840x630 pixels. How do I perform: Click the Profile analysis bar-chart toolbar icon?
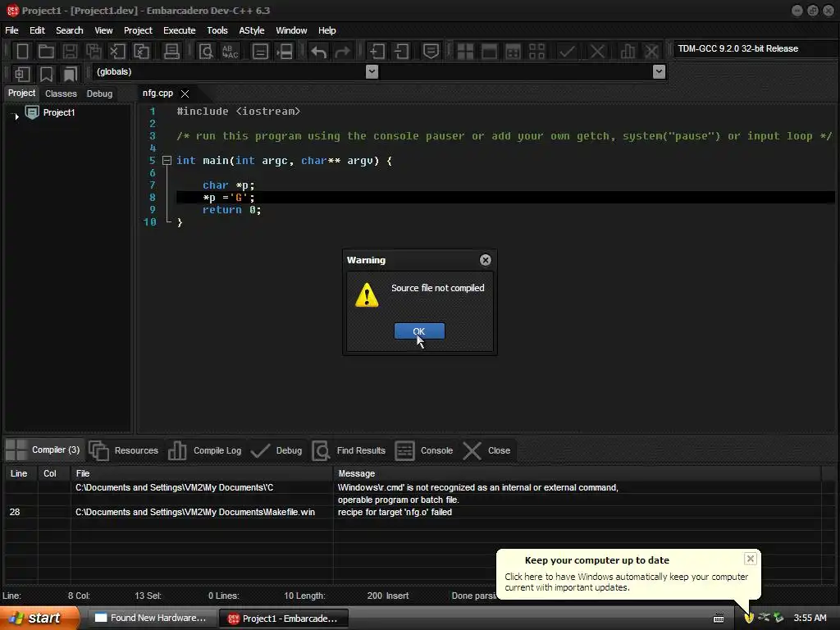pos(628,52)
